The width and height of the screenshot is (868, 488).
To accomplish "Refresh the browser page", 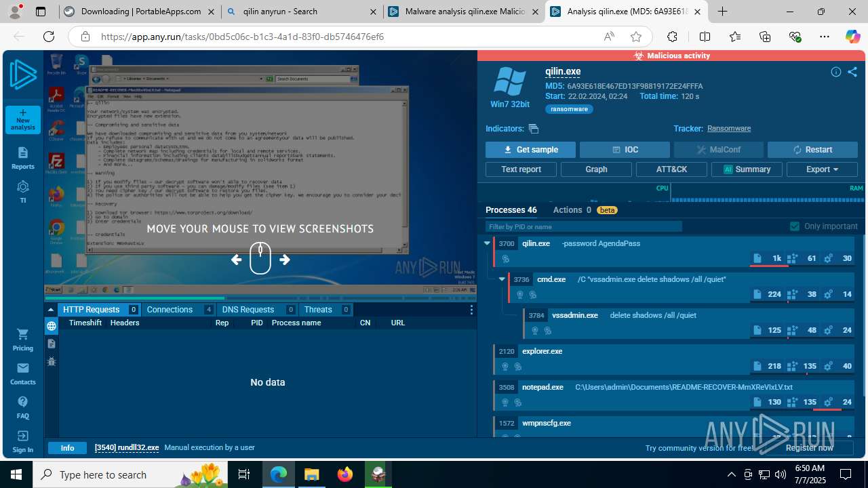I will (x=49, y=37).
